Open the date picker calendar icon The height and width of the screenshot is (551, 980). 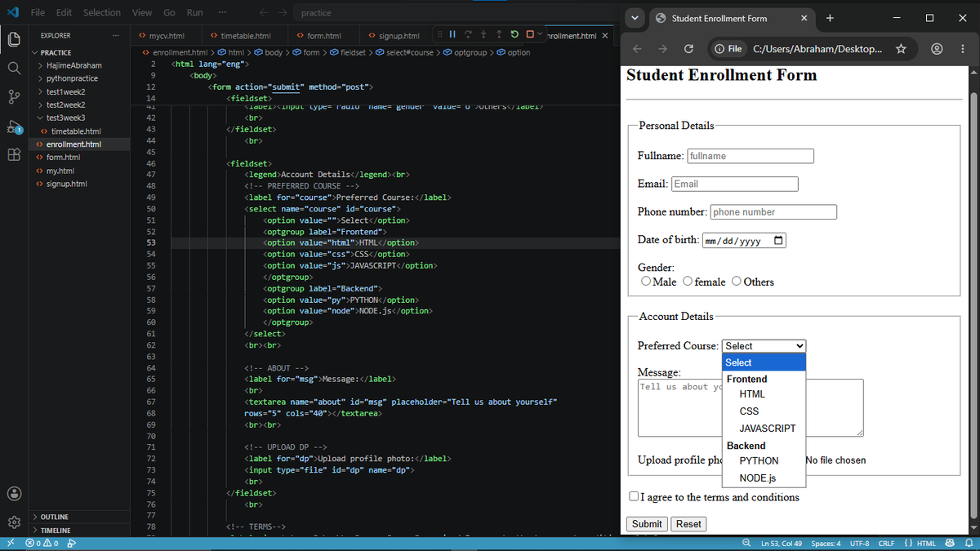(x=778, y=241)
